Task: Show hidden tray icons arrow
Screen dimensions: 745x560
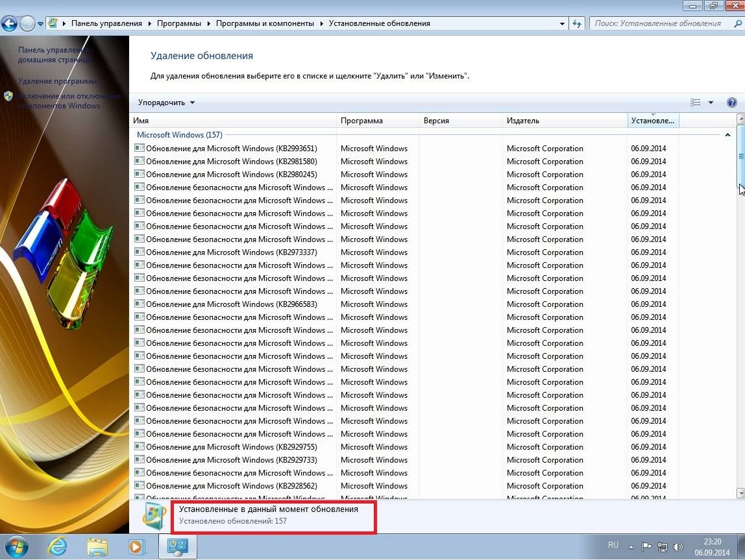Action: (x=631, y=547)
